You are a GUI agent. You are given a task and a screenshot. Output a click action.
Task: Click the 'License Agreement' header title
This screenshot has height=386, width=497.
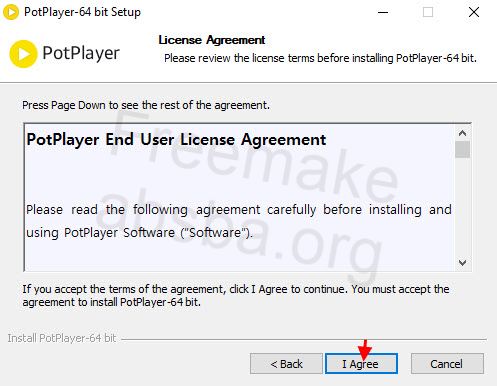pyautogui.click(x=212, y=40)
